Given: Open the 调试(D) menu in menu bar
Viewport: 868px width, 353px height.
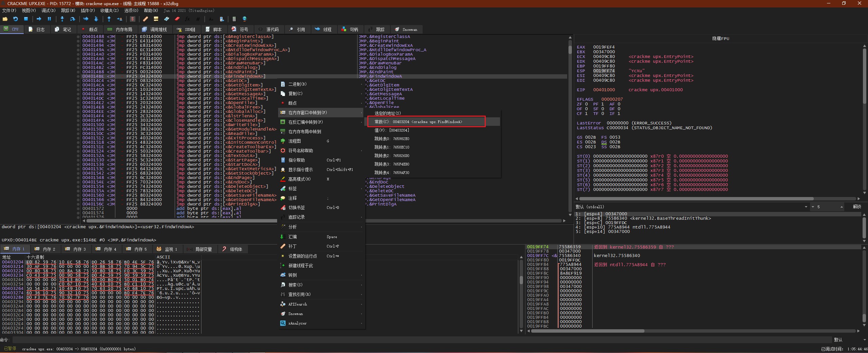Looking at the screenshot, I should coord(48,11).
